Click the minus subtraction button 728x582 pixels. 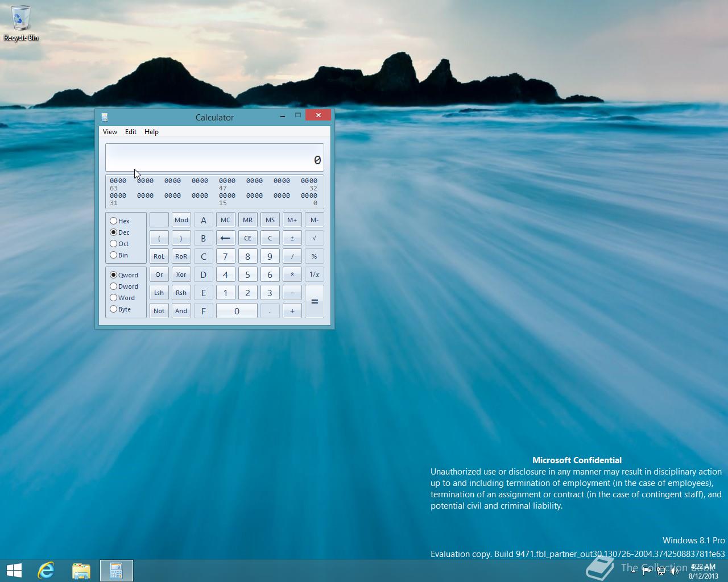click(292, 293)
